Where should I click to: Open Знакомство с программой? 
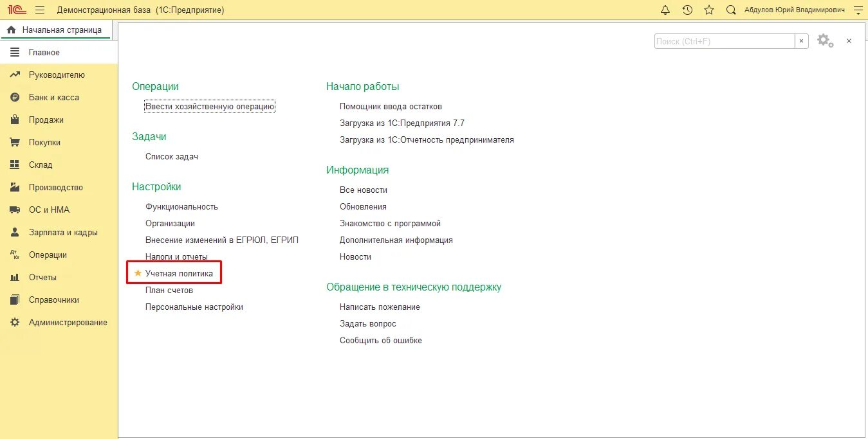point(390,224)
